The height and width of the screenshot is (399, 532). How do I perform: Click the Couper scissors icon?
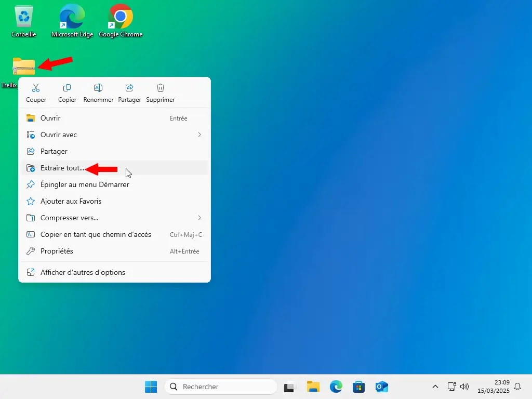(x=36, y=88)
